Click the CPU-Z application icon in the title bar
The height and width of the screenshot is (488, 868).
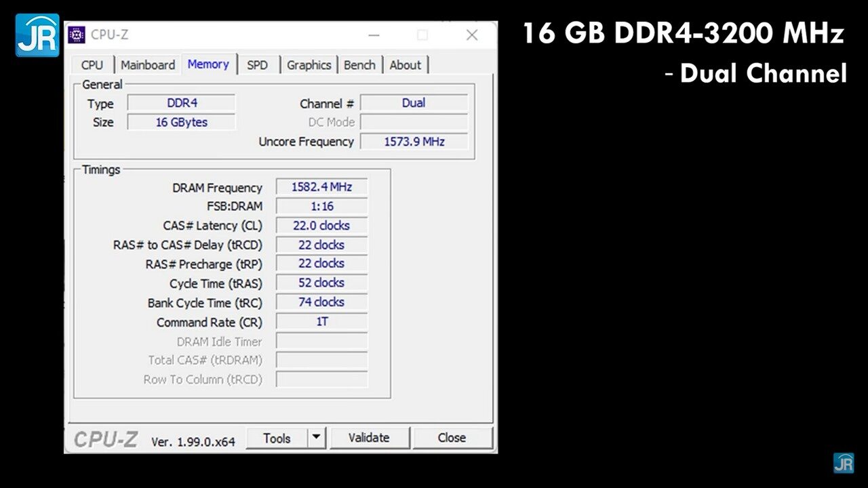click(77, 35)
